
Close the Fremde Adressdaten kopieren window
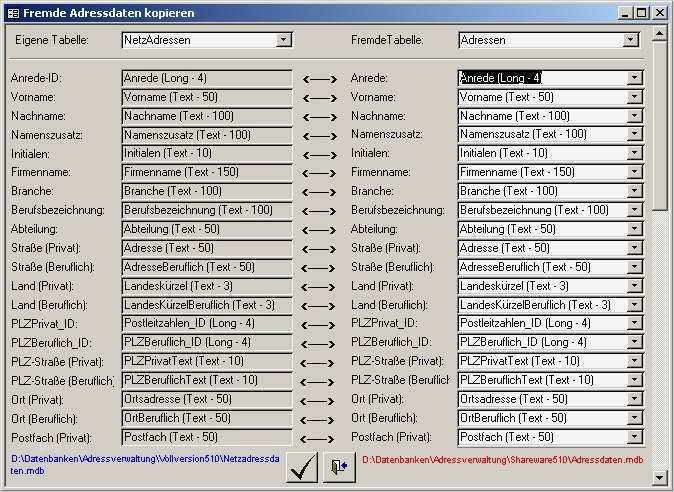660,13
